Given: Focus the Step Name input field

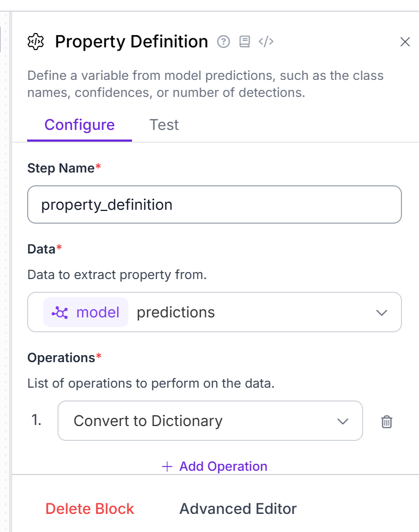Looking at the screenshot, I should point(215,204).
